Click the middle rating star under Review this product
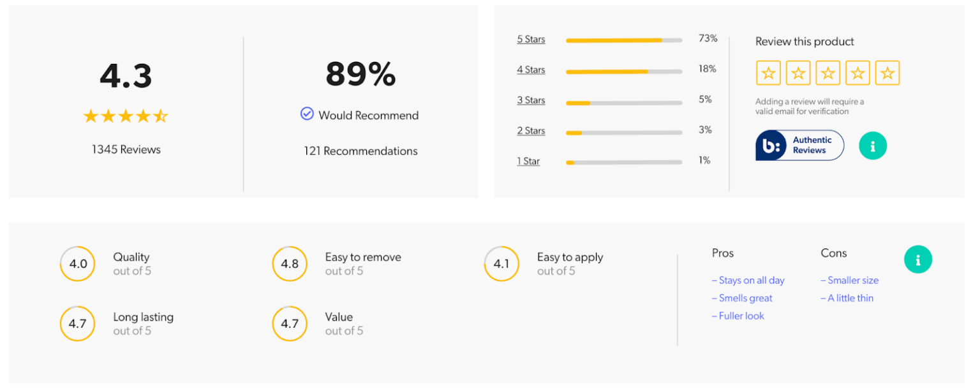The width and height of the screenshot is (980, 389). point(828,73)
